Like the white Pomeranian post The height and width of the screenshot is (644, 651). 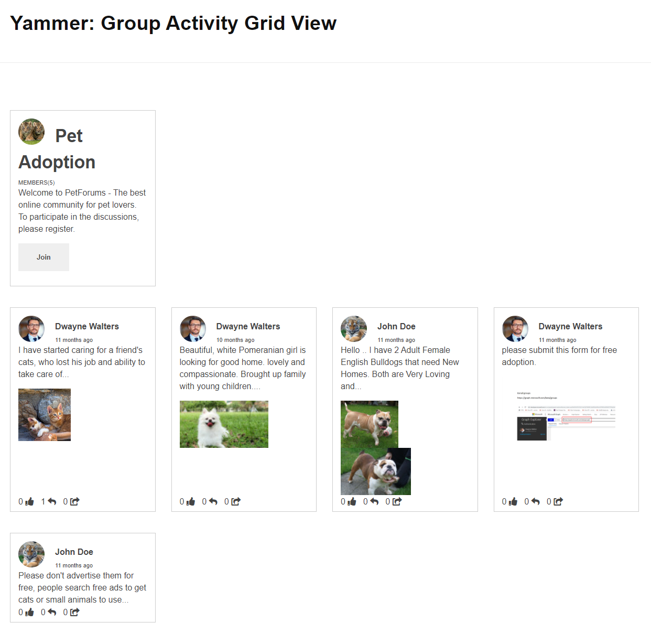pos(191,502)
